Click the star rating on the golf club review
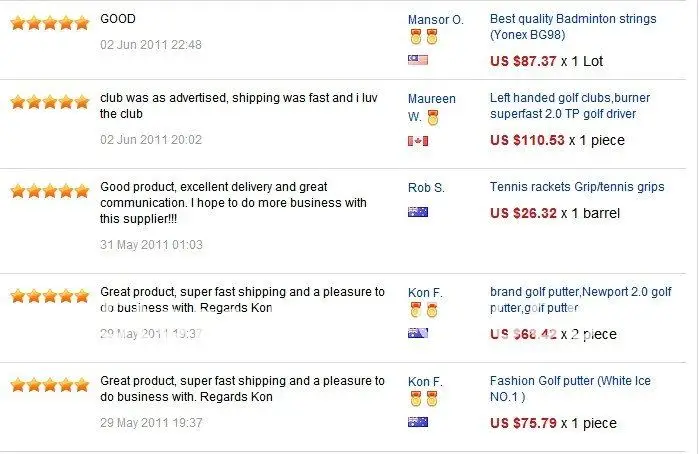This screenshot has height=454, width=699. pyautogui.click(x=50, y=102)
